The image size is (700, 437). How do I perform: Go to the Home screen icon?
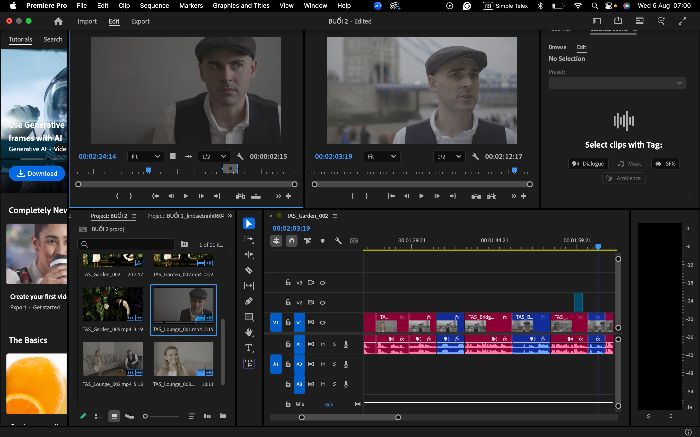tap(58, 21)
